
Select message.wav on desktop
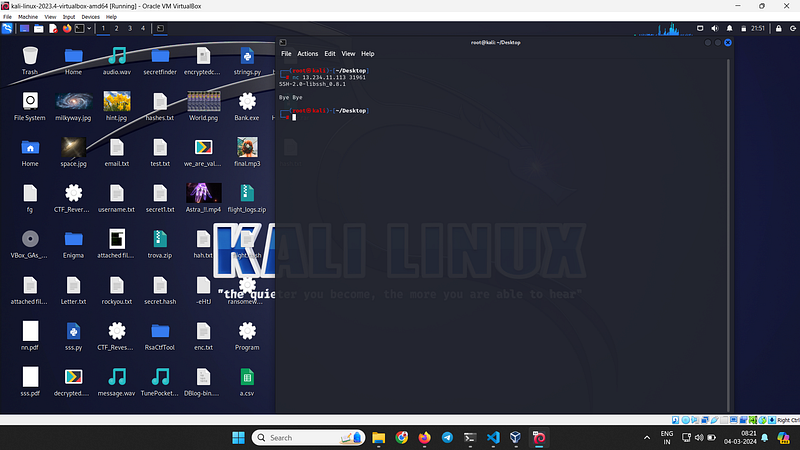(117, 383)
